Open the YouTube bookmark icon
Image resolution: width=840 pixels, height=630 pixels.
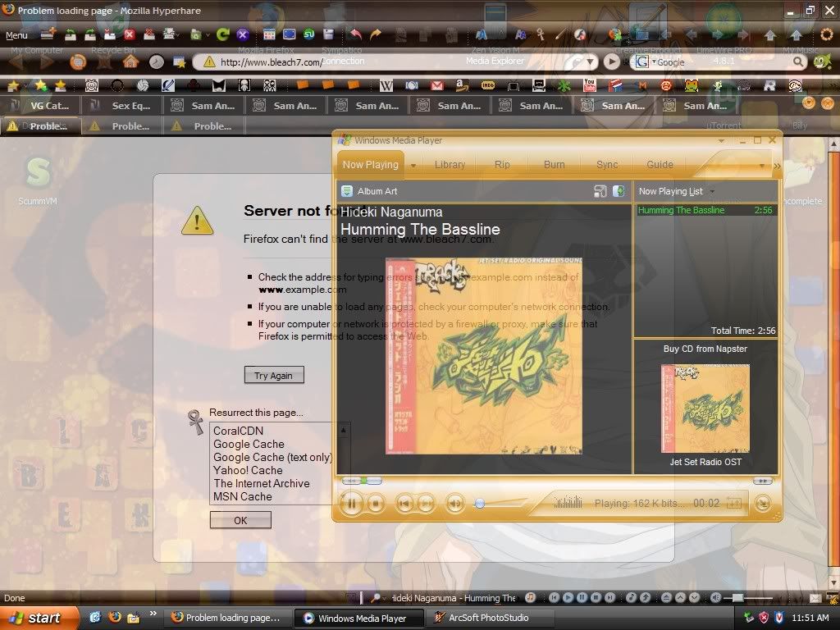pyautogui.click(x=589, y=85)
